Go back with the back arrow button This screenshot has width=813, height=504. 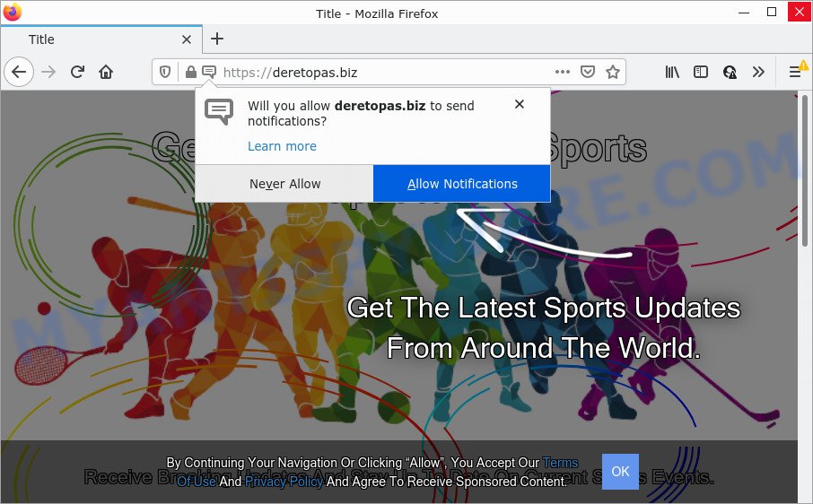19,72
